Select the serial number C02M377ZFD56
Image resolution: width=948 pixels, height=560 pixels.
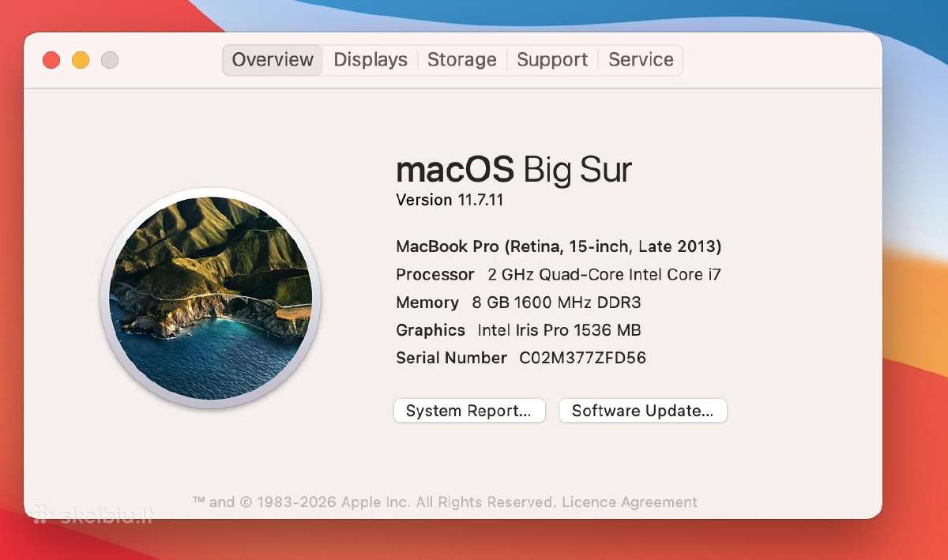[x=582, y=358]
